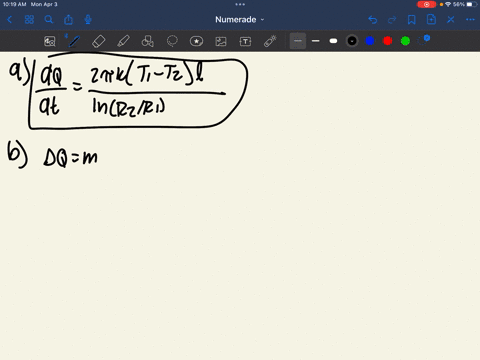480x360 pixels.
Task: Open the Elements sticker tool
Action: pos(196,41)
